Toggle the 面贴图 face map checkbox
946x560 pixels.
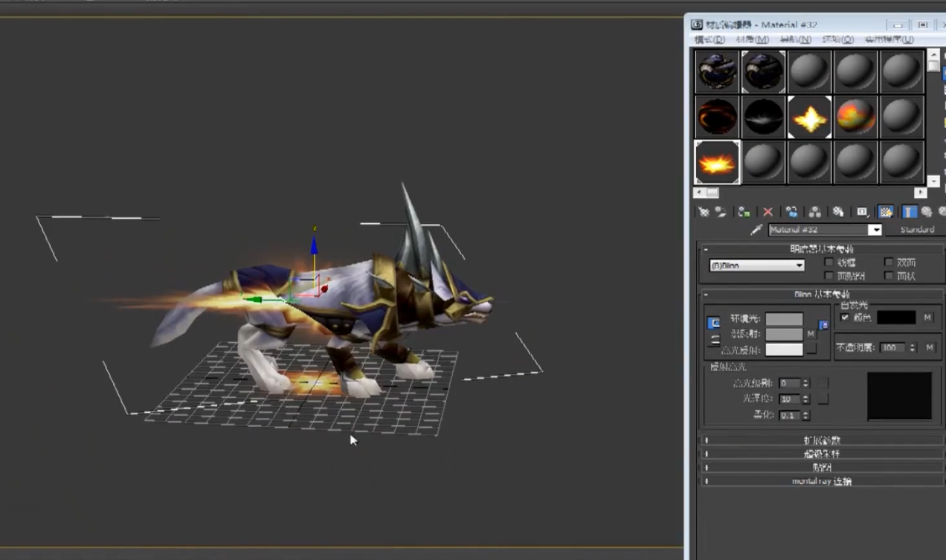829,276
